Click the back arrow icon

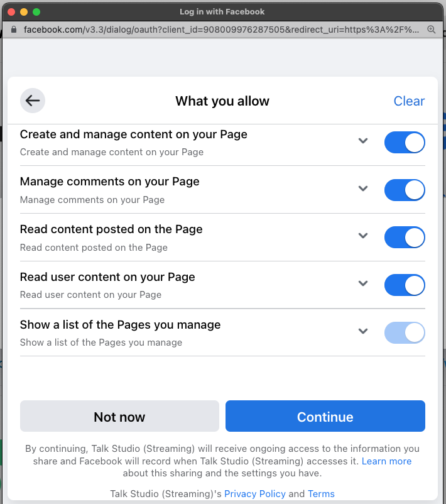click(33, 101)
